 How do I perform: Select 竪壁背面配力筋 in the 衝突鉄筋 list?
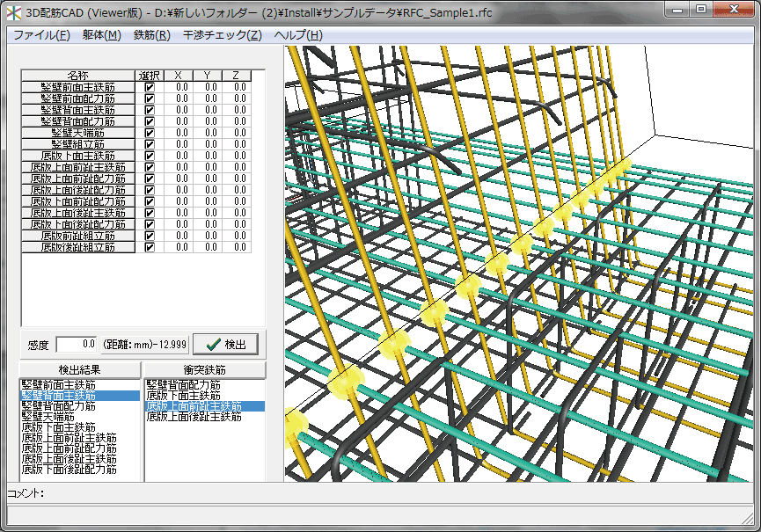pyautogui.click(x=183, y=385)
